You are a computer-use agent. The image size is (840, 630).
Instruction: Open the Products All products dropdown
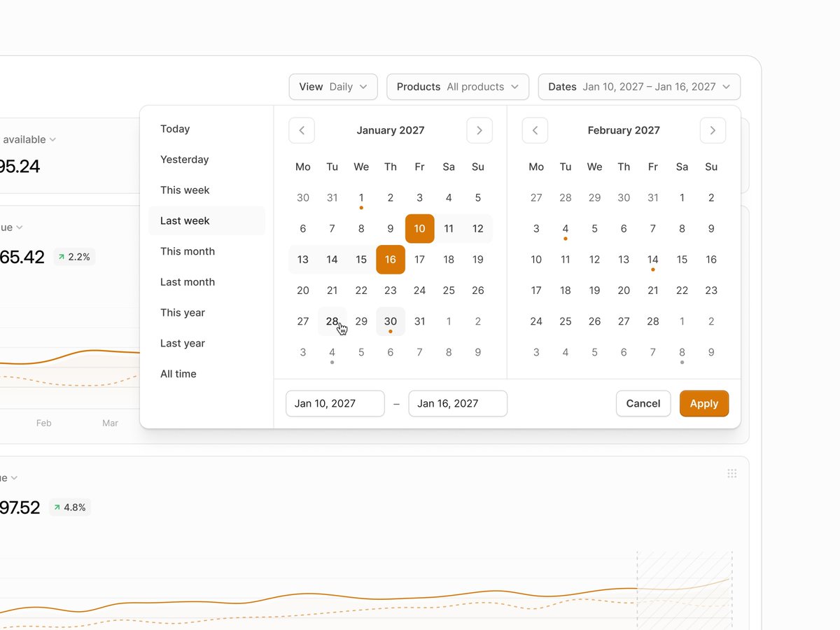coord(458,87)
